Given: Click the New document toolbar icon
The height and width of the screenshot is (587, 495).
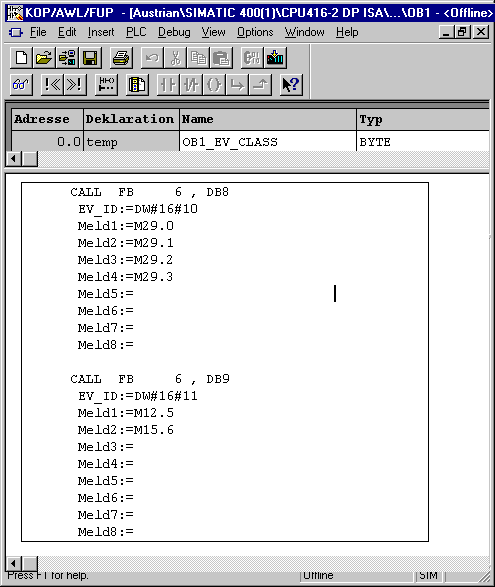Looking at the screenshot, I should (x=21, y=58).
